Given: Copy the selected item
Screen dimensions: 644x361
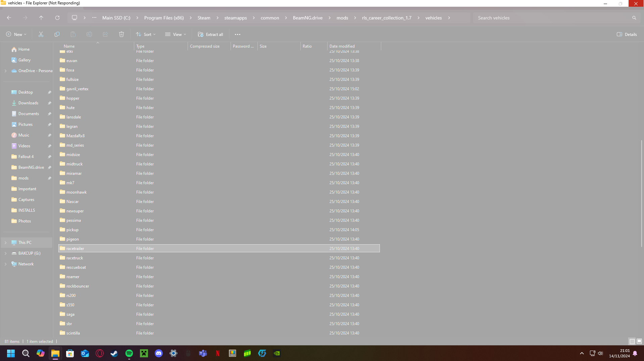Looking at the screenshot, I should pos(57,34).
